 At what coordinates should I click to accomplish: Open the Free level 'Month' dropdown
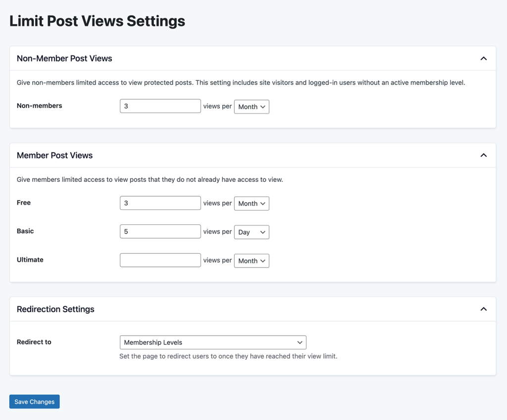[x=252, y=203]
